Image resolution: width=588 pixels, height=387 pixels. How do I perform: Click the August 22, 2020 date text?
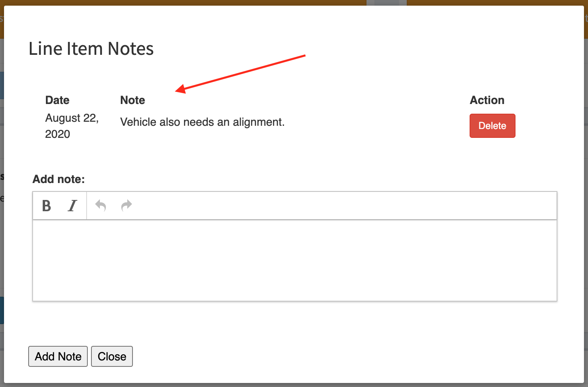click(x=72, y=126)
